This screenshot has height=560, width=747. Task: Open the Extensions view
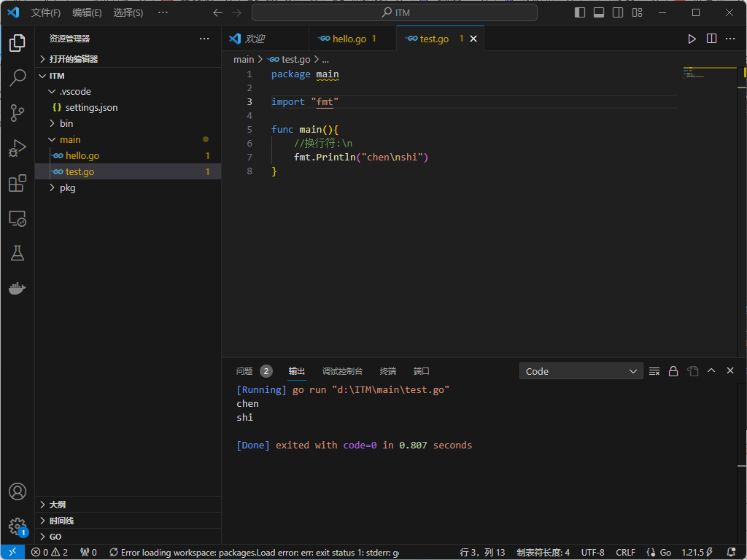(x=18, y=183)
